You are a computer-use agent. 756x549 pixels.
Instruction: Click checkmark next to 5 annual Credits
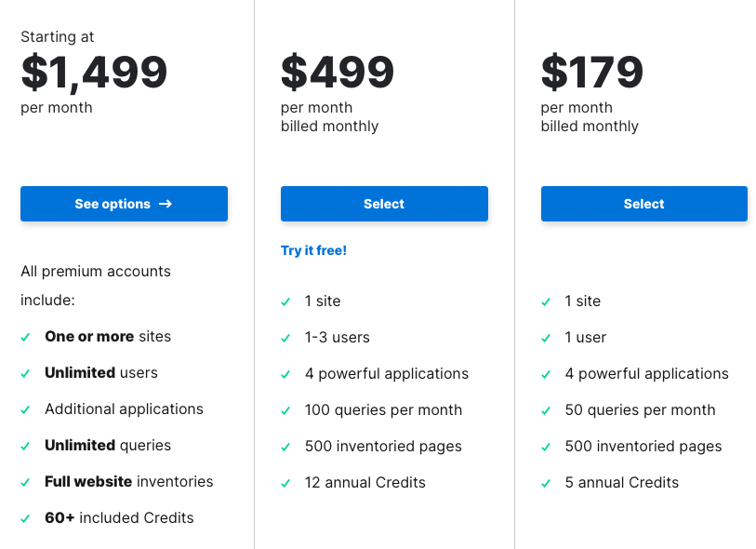click(546, 483)
